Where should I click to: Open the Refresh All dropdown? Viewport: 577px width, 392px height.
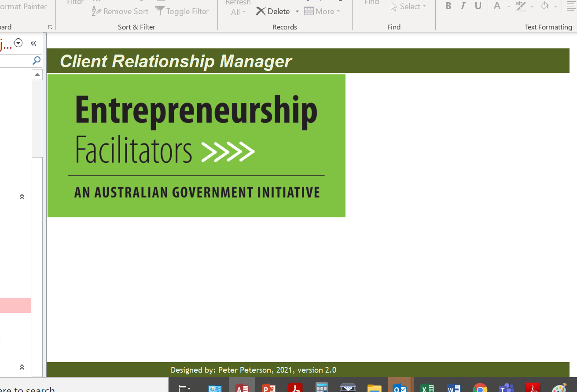tap(238, 12)
